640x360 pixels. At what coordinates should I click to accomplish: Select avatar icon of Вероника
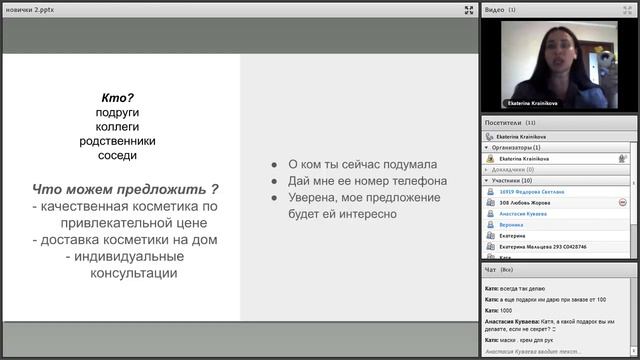[x=490, y=224]
